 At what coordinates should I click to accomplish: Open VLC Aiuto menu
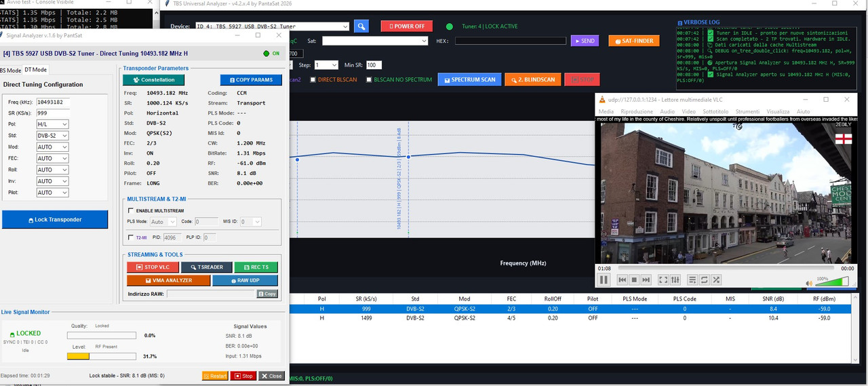pyautogui.click(x=803, y=111)
